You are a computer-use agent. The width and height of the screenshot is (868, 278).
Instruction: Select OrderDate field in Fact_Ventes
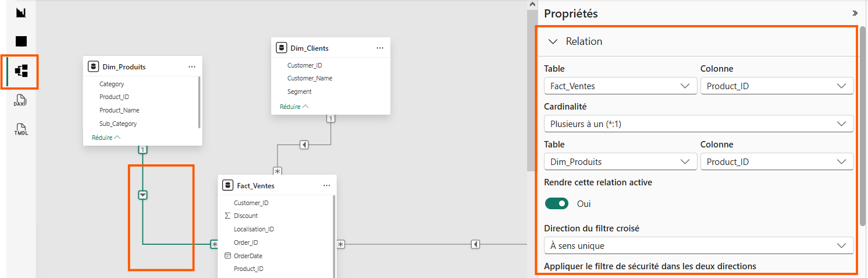pos(248,256)
